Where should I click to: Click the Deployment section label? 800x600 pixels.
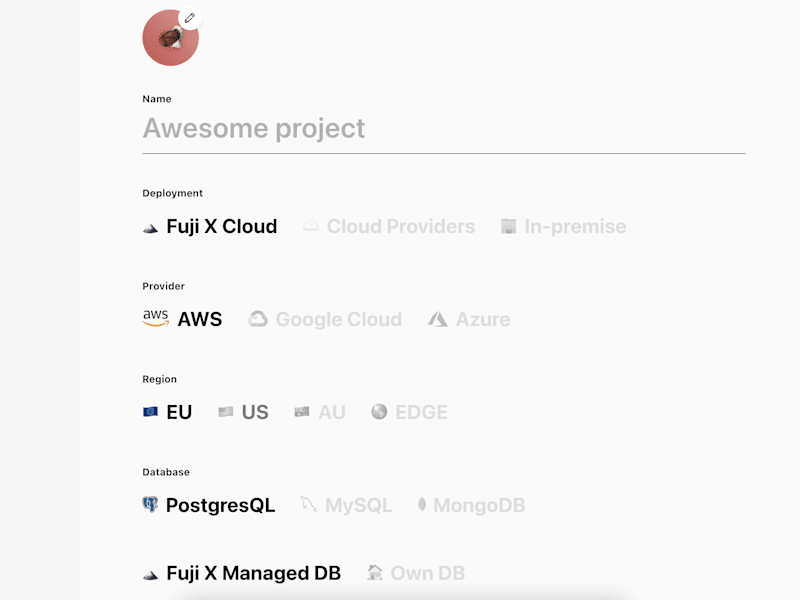[172, 193]
